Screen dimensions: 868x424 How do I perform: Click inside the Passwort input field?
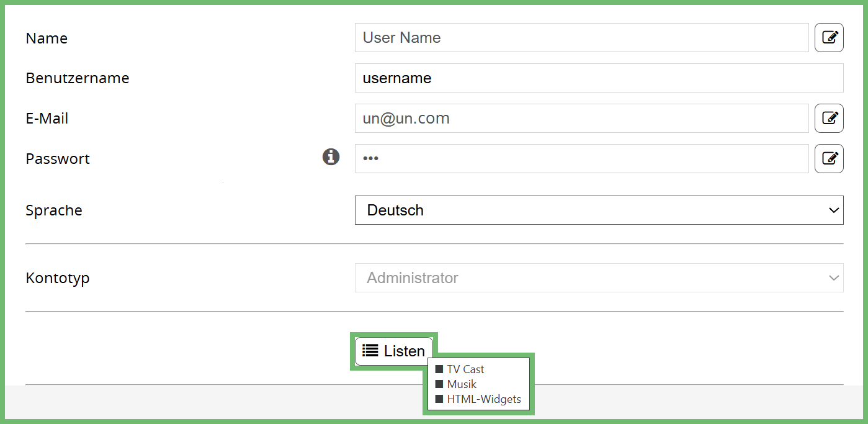tap(581, 158)
